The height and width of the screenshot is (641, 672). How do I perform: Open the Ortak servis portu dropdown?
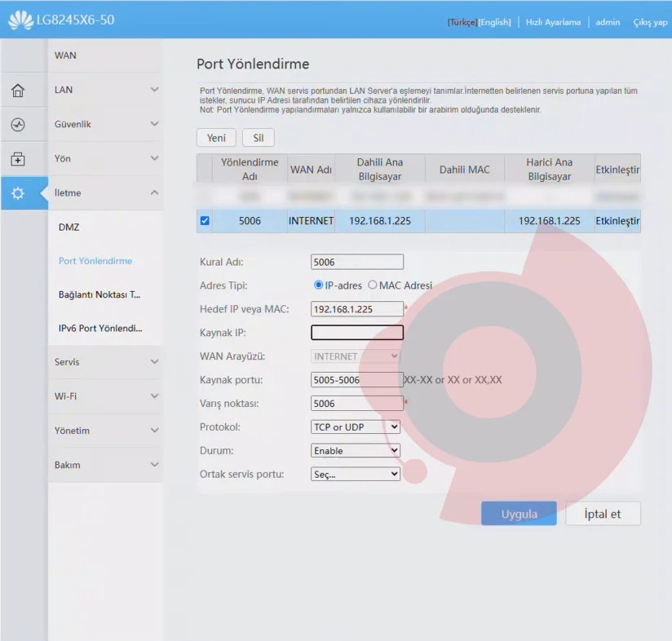click(x=356, y=474)
